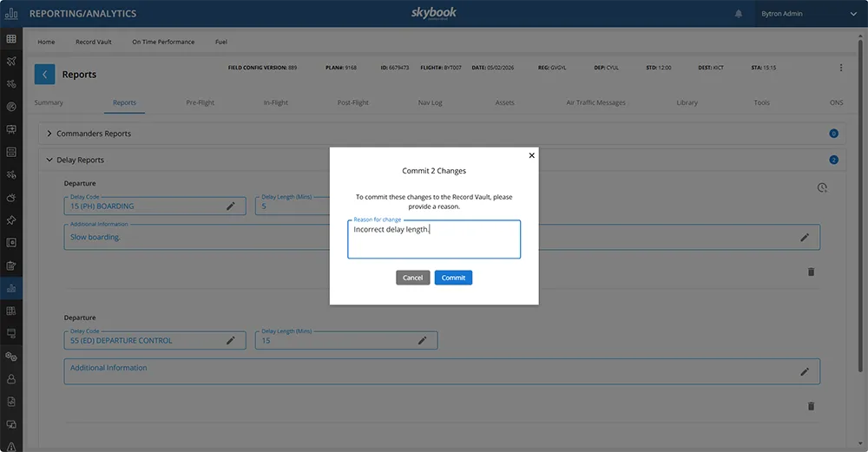Close the Commit 2 Changes dialog
Image resolution: width=868 pixels, height=452 pixels.
pyautogui.click(x=532, y=155)
